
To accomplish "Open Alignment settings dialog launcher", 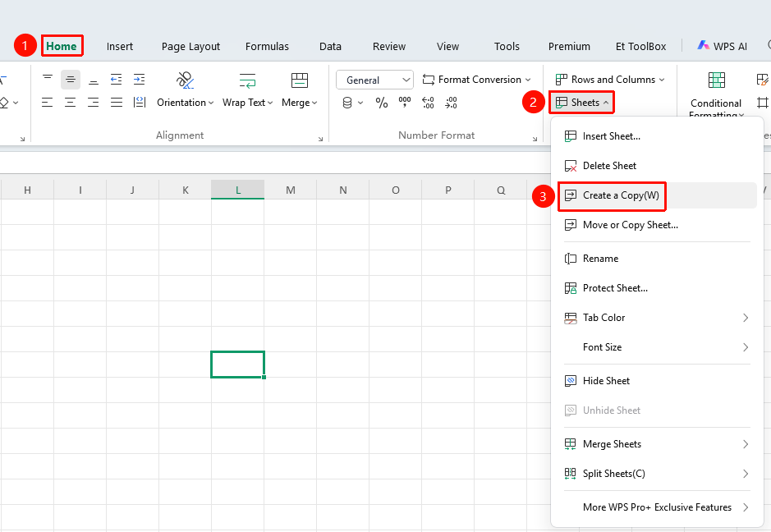I will pyautogui.click(x=320, y=139).
